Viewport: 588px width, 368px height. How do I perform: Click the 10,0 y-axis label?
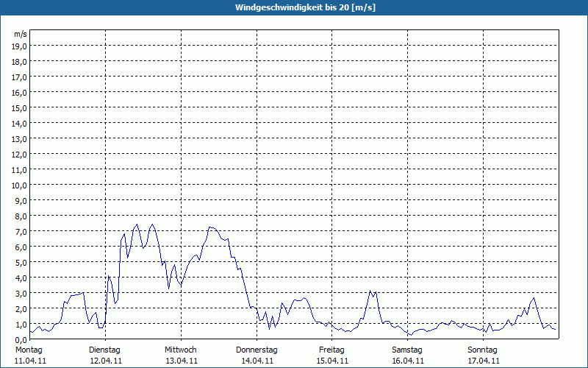(20, 185)
